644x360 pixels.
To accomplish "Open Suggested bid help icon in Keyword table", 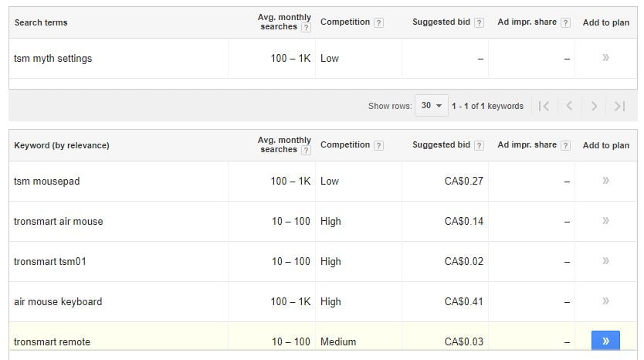I will click(479, 145).
